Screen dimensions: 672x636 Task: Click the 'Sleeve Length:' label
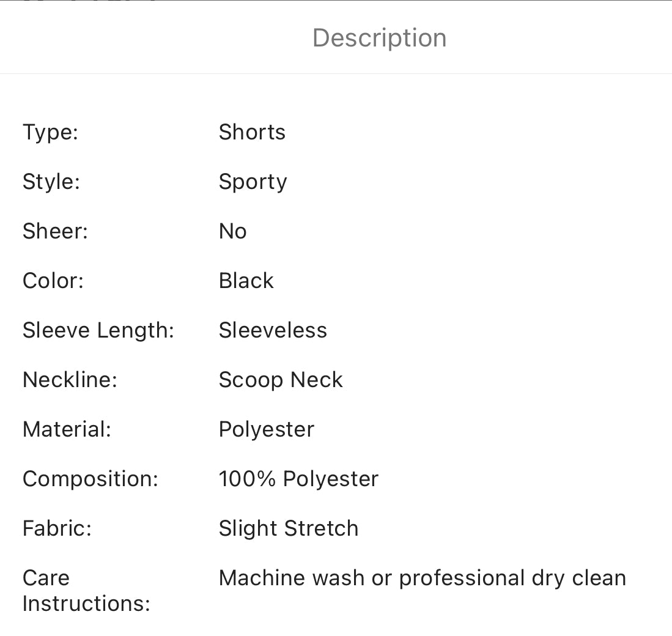click(98, 330)
